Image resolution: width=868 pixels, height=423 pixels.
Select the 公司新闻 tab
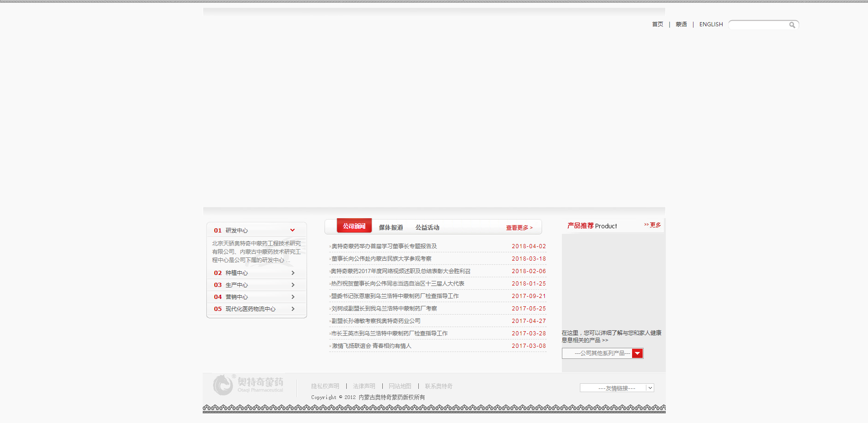354,226
